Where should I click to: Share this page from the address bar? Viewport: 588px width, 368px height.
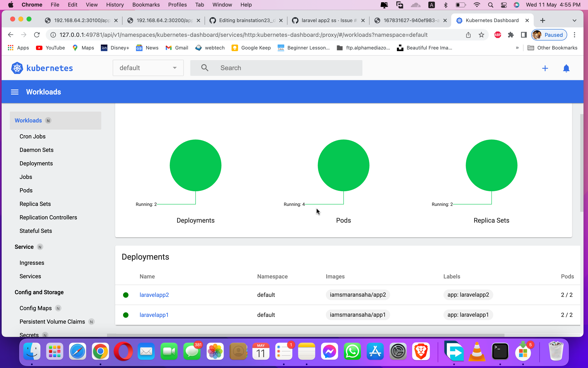[468, 35]
